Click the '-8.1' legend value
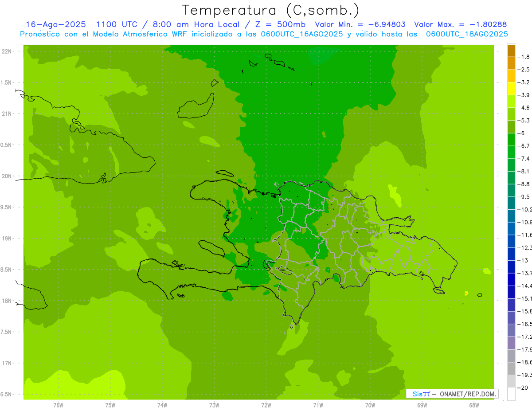532x411 pixels. pyautogui.click(x=524, y=171)
